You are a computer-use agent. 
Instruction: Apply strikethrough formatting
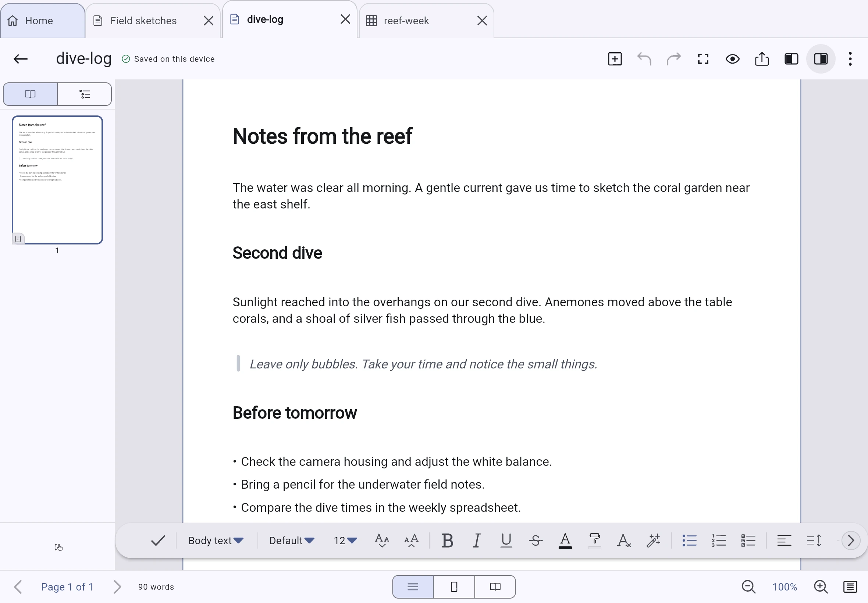(536, 540)
